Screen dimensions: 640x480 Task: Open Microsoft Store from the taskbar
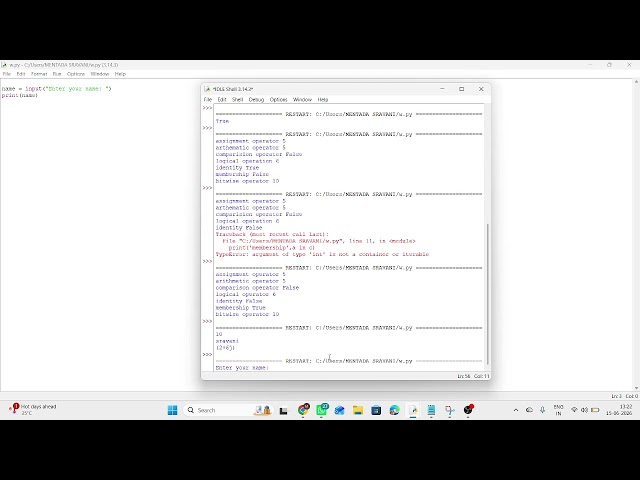(x=376, y=410)
